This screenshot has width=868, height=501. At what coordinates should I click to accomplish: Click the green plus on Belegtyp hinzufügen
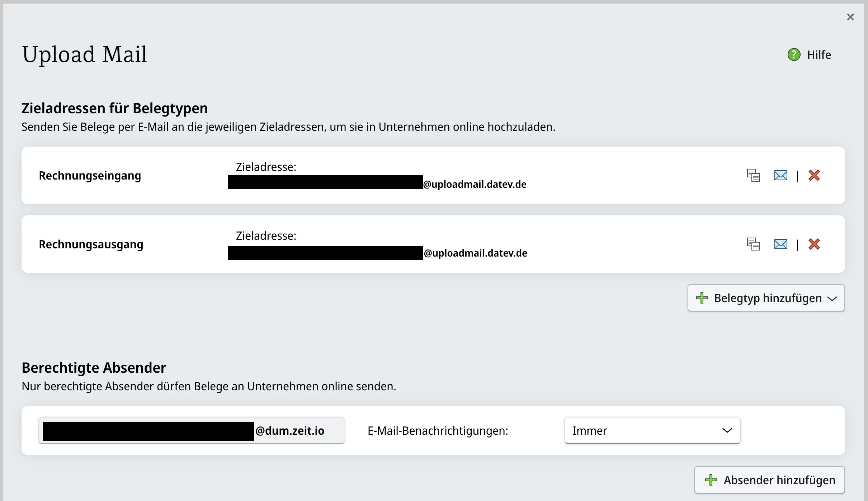point(702,298)
